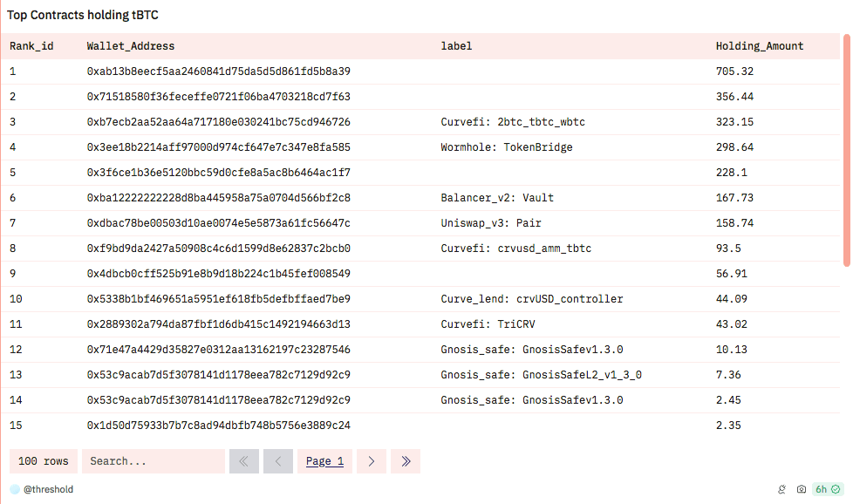Sort by Rank_id column header
Image resolution: width=853 pixels, height=504 pixels.
pos(31,46)
